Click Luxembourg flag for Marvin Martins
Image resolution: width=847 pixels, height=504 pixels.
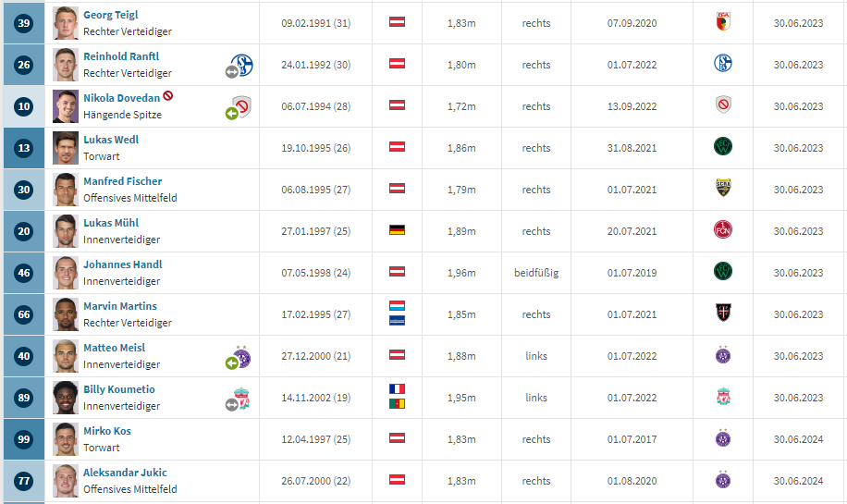click(x=397, y=306)
